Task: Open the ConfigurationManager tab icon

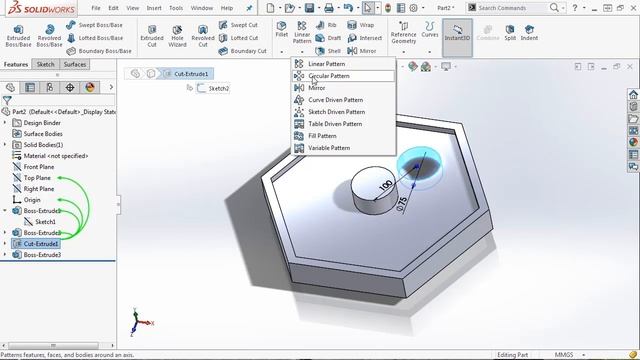Action: pyautogui.click(x=50, y=87)
